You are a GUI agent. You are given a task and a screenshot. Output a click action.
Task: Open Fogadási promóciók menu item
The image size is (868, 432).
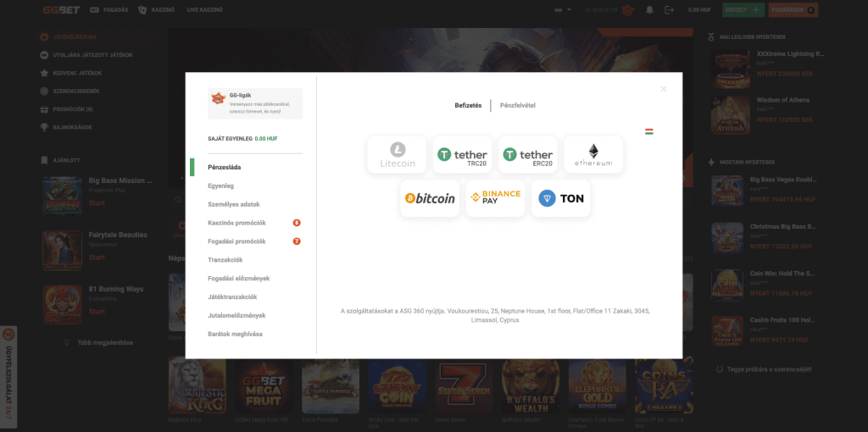(237, 241)
